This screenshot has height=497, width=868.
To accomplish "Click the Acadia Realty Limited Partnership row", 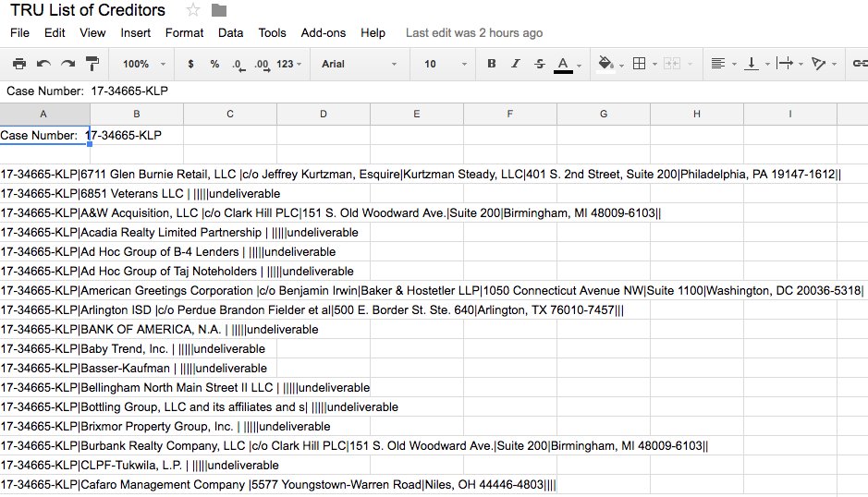I will click(x=179, y=233).
